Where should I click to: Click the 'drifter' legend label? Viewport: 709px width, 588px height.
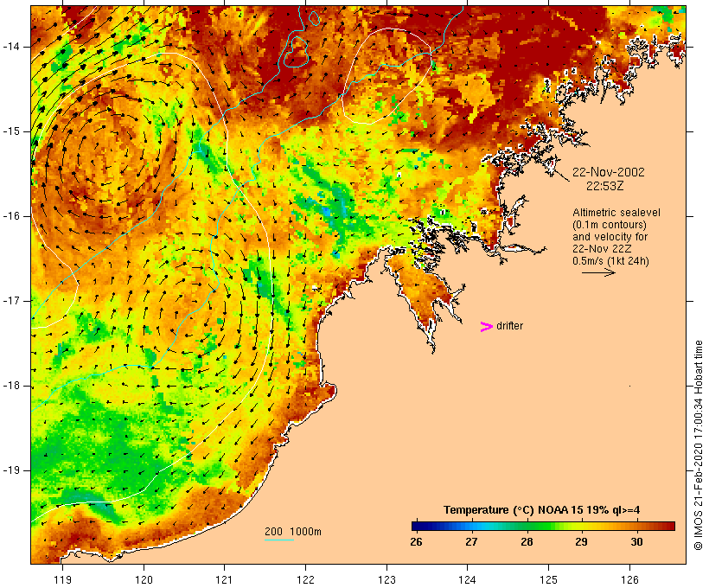[509, 326]
